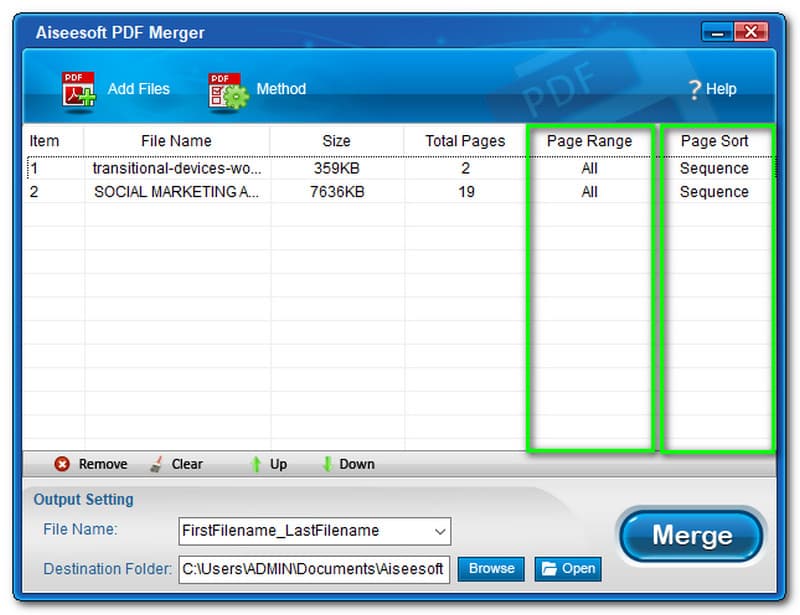
Task: Click the Up button label
Action: click(279, 464)
